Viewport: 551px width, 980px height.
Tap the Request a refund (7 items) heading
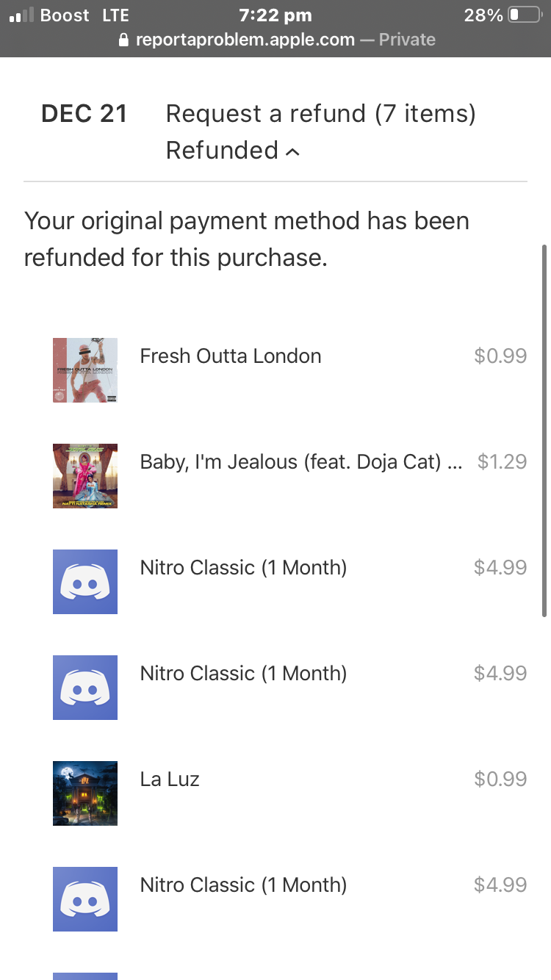click(320, 114)
